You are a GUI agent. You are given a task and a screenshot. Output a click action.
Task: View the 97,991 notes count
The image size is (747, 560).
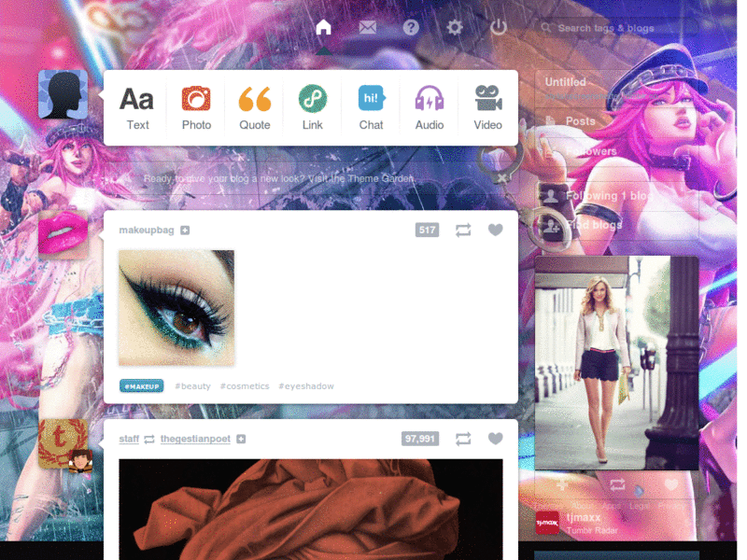(x=420, y=439)
